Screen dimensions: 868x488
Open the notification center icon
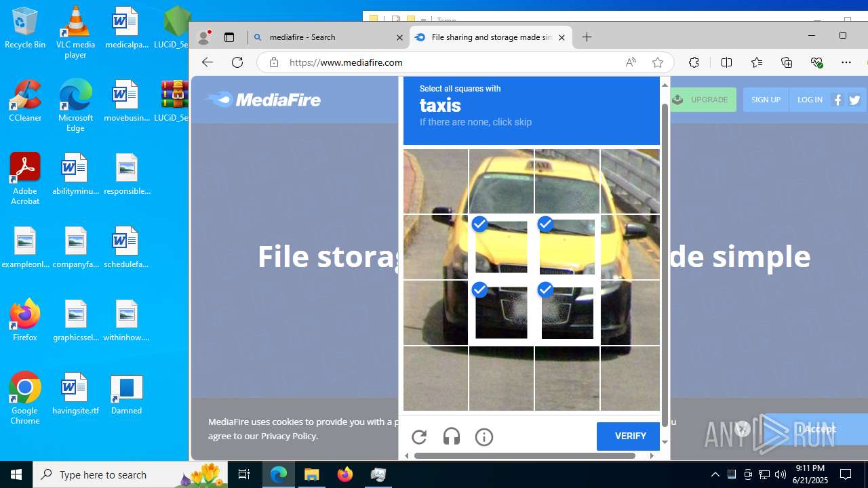(x=846, y=474)
